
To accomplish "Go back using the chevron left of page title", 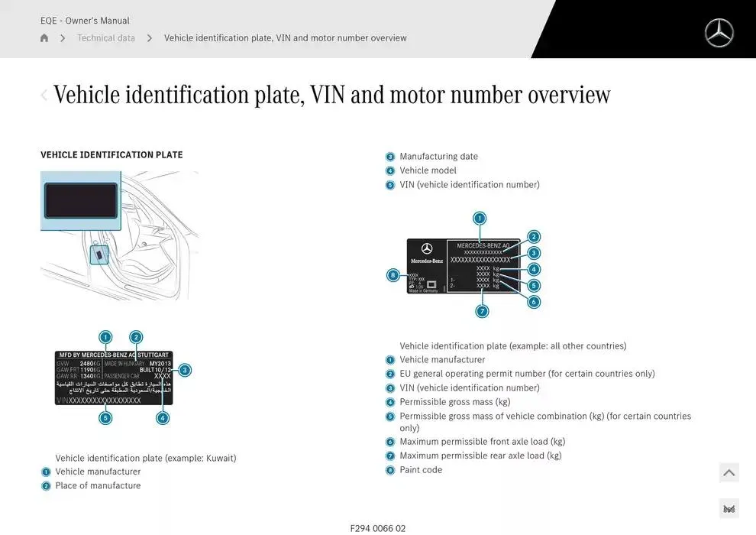I will pyautogui.click(x=44, y=96).
